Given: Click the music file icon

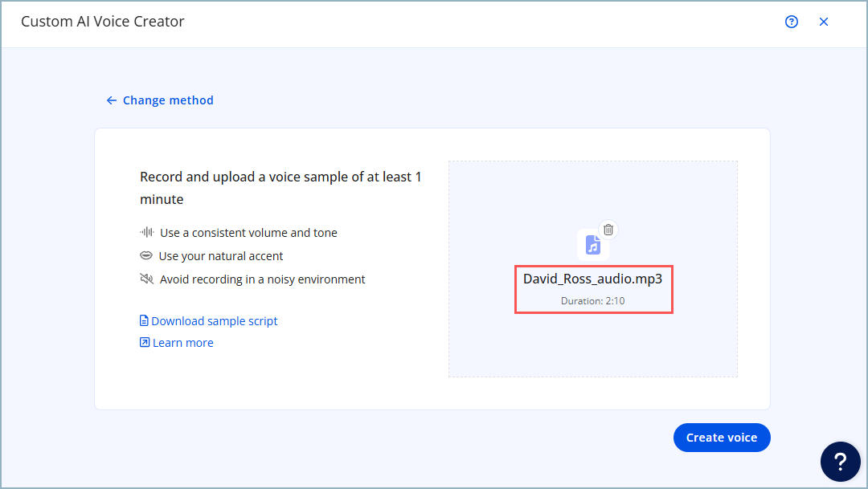Looking at the screenshot, I should tap(593, 245).
